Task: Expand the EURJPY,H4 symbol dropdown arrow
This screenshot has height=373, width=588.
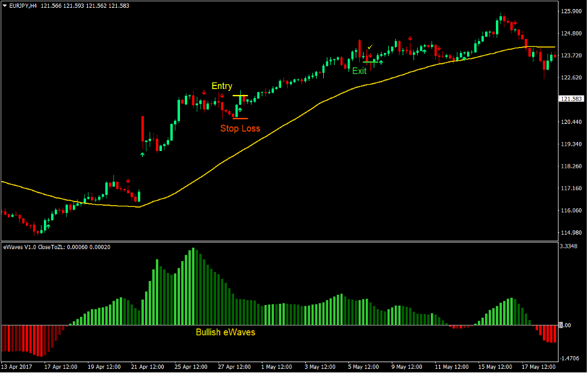Action: pyautogui.click(x=5, y=5)
